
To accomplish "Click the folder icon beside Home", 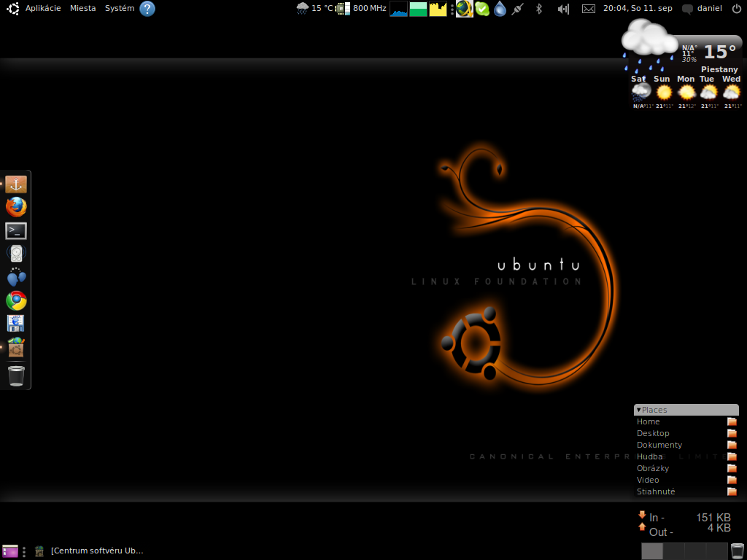I will tap(732, 421).
